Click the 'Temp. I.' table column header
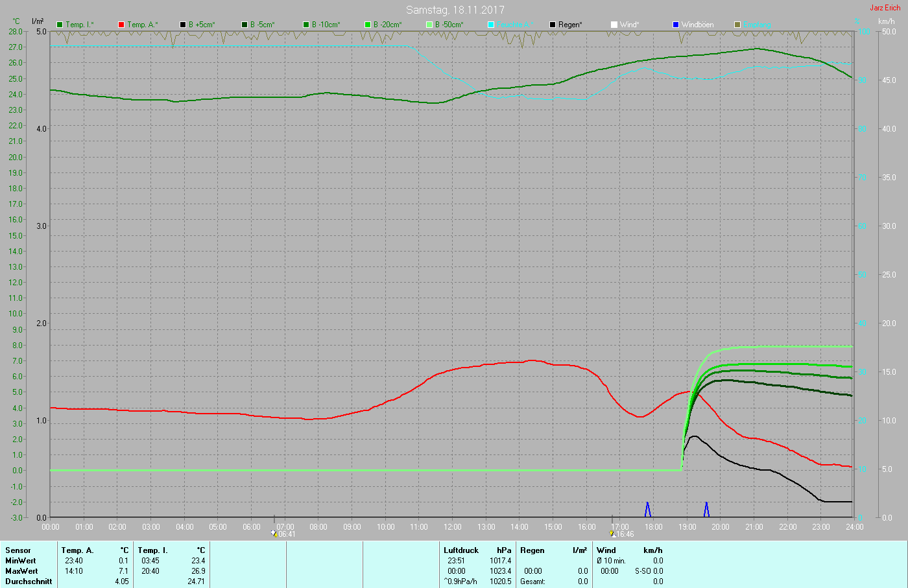The height and width of the screenshot is (588, 908). [153, 550]
